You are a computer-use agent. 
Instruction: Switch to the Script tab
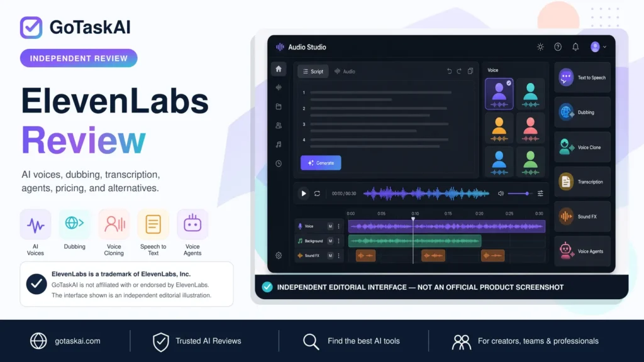313,72
